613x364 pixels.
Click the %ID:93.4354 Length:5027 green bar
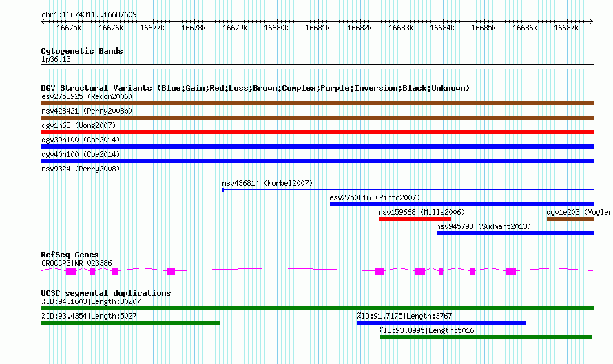click(130, 323)
